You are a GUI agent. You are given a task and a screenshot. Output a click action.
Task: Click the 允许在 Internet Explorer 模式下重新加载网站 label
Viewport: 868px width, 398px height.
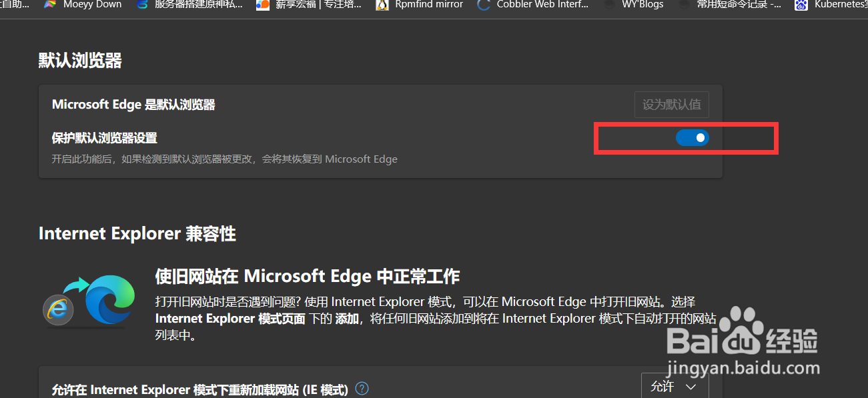pos(200,389)
